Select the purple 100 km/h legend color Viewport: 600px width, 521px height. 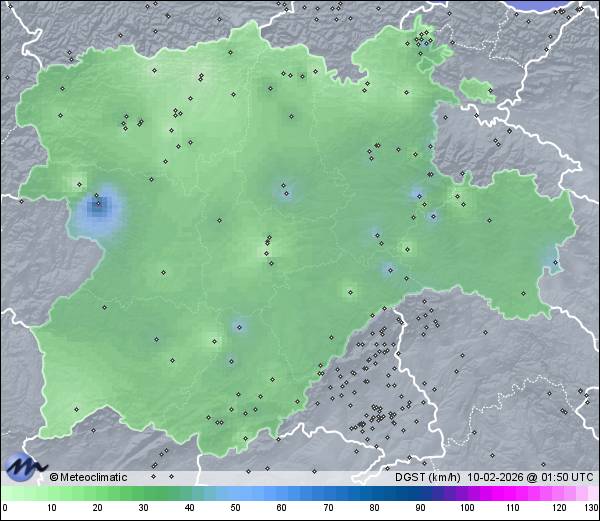[x=466, y=493]
